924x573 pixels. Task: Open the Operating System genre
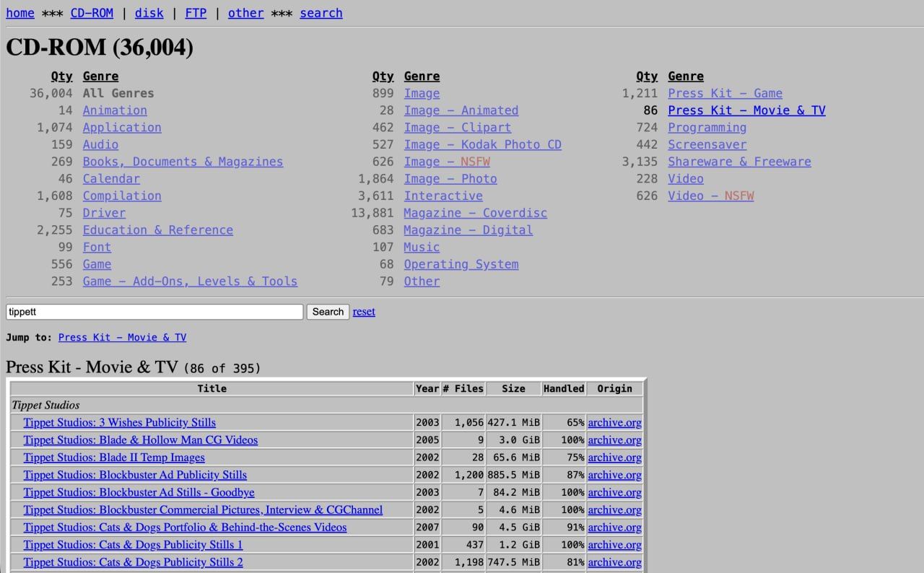[x=461, y=264]
